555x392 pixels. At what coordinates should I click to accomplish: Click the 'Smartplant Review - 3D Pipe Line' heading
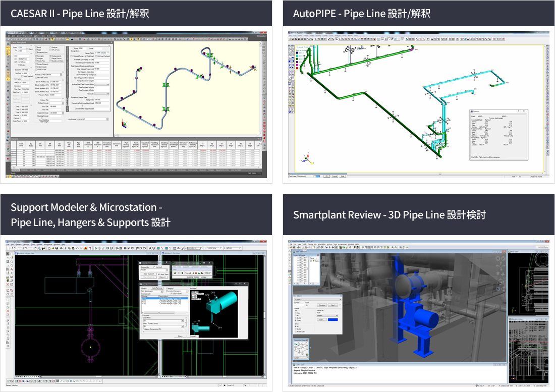click(x=390, y=215)
